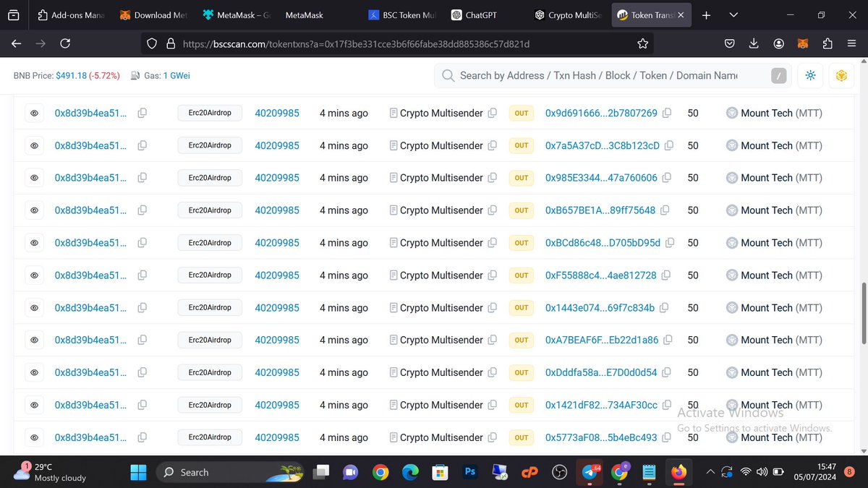Open Firefox account profile icon
868x488 pixels.
pyautogui.click(x=779, y=44)
